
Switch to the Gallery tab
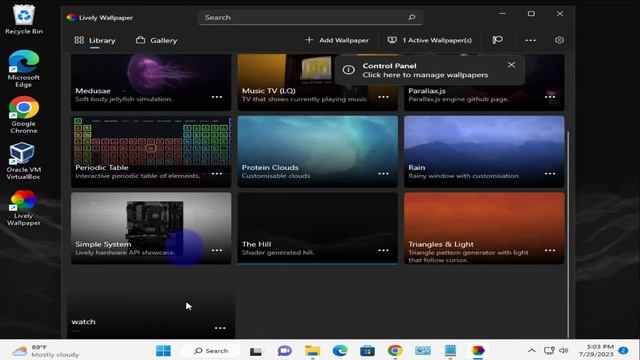(x=157, y=40)
